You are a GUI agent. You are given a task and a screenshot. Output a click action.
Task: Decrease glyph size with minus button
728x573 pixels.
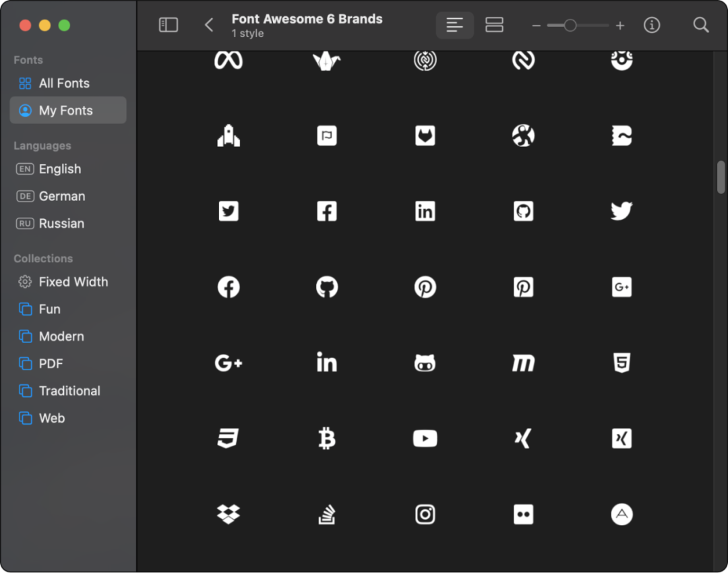click(x=537, y=26)
